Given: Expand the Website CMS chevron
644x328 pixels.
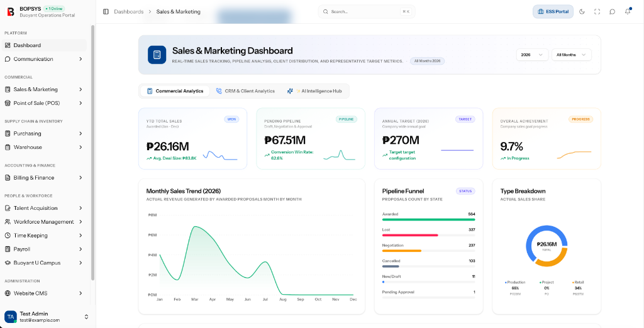Looking at the screenshot, I should coord(80,293).
